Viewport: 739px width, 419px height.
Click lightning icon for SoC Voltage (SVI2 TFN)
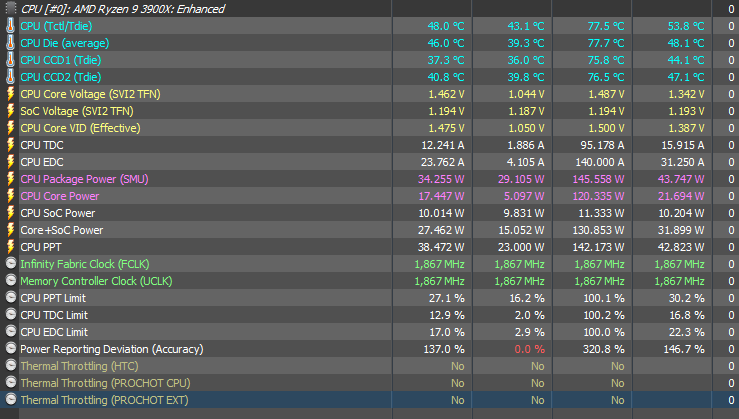tap(10, 111)
